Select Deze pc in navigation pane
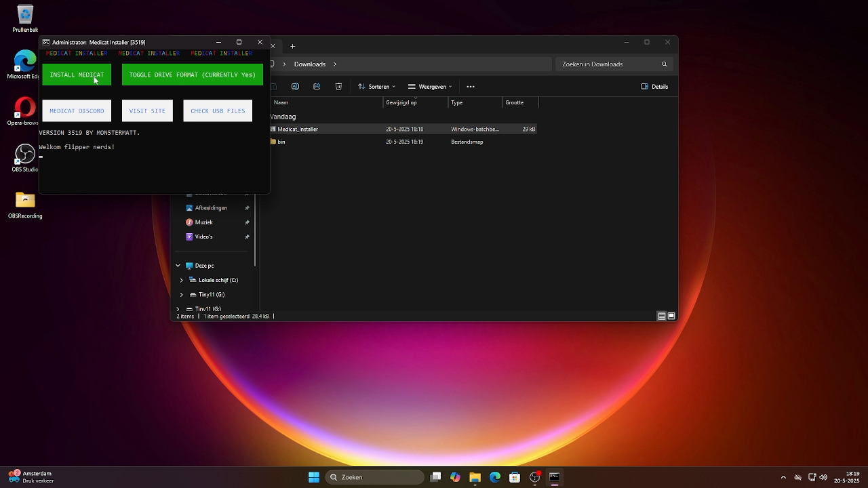Image resolution: width=868 pixels, height=488 pixels. click(x=204, y=266)
